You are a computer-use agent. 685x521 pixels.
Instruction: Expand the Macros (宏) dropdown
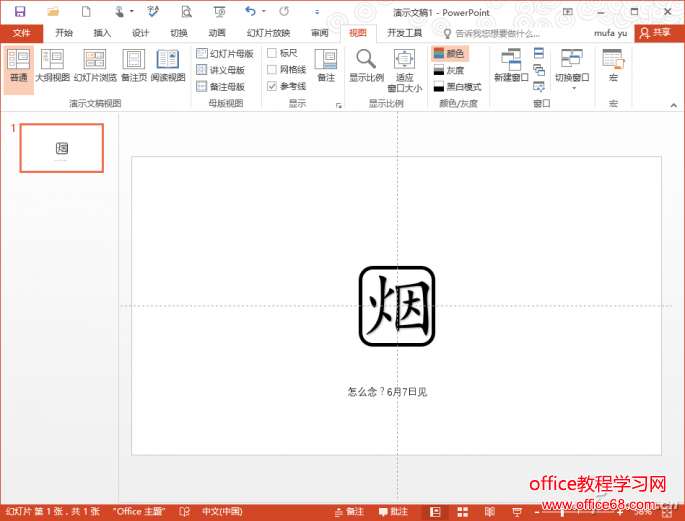tap(613, 66)
